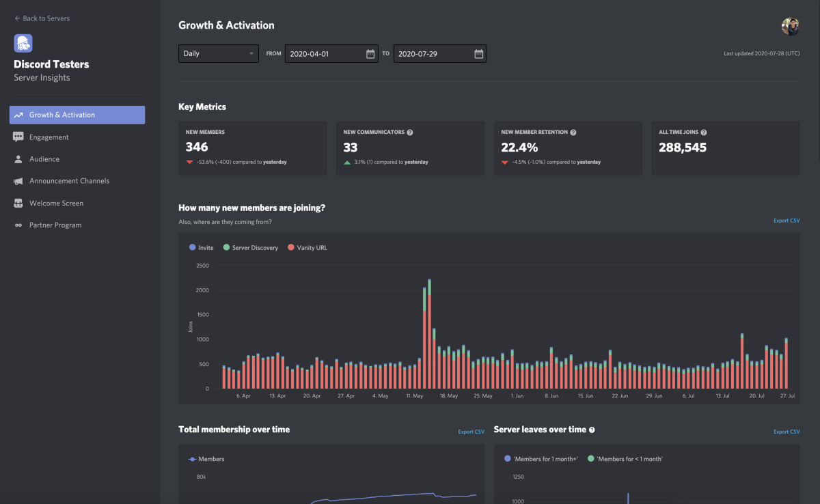Open the FROM date calendar picker
This screenshot has width=820, height=504.
point(370,53)
